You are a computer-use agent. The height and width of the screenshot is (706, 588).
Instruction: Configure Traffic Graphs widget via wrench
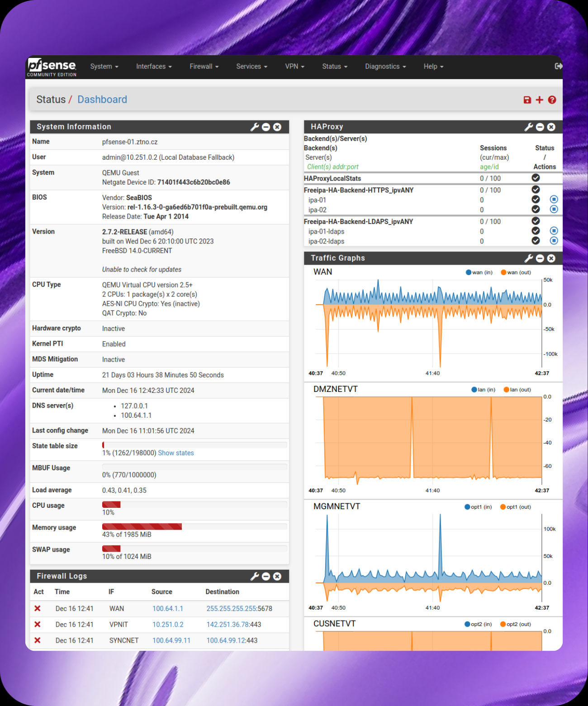(x=529, y=258)
